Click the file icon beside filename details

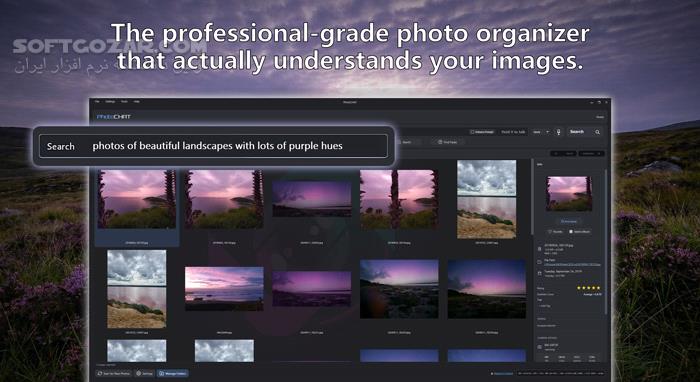pyautogui.click(x=540, y=249)
